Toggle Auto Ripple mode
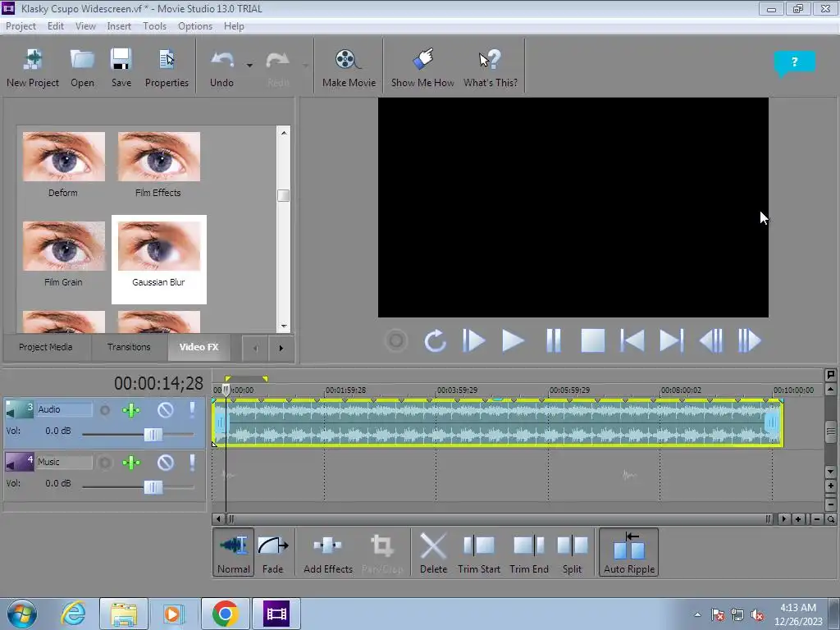 (629, 552)
